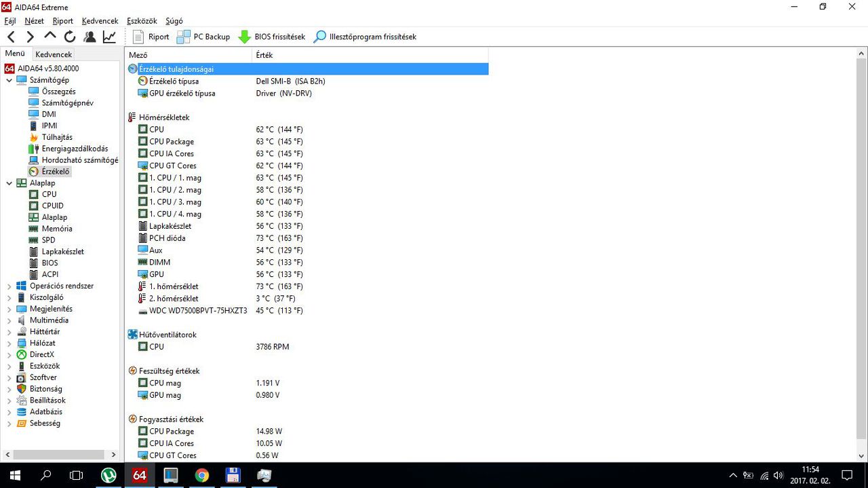The image size is (868, 488).
Task: Open the Riport menu
Action: (63, 21)
